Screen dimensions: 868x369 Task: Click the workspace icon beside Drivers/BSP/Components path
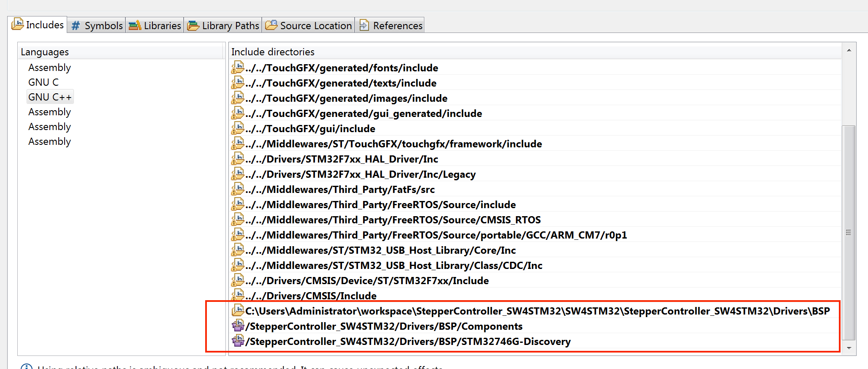pos(238,326)
